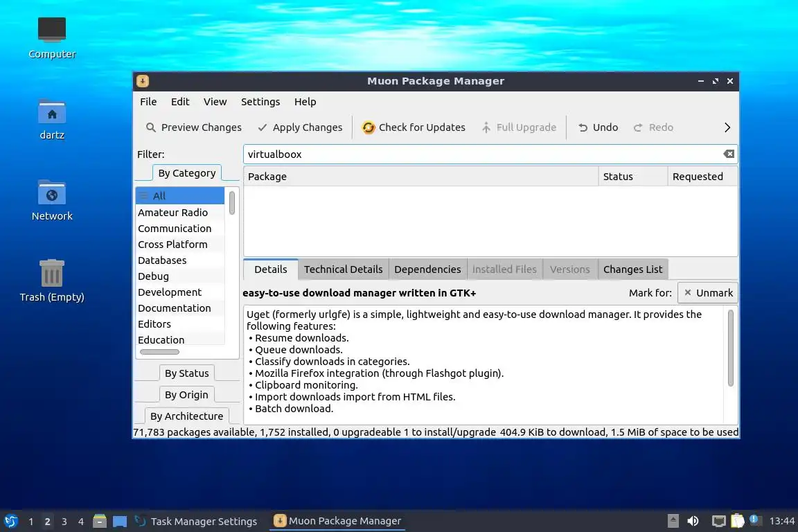Image resolution: width=798 pixels, height=532 pixels.
Task: Open the Computer desktop icon
Action: click(x=52, y=37)
